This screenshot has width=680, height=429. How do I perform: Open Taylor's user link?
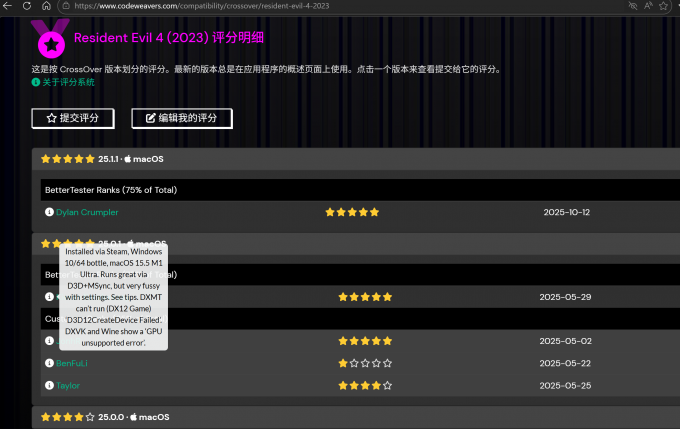pos(68,385)
